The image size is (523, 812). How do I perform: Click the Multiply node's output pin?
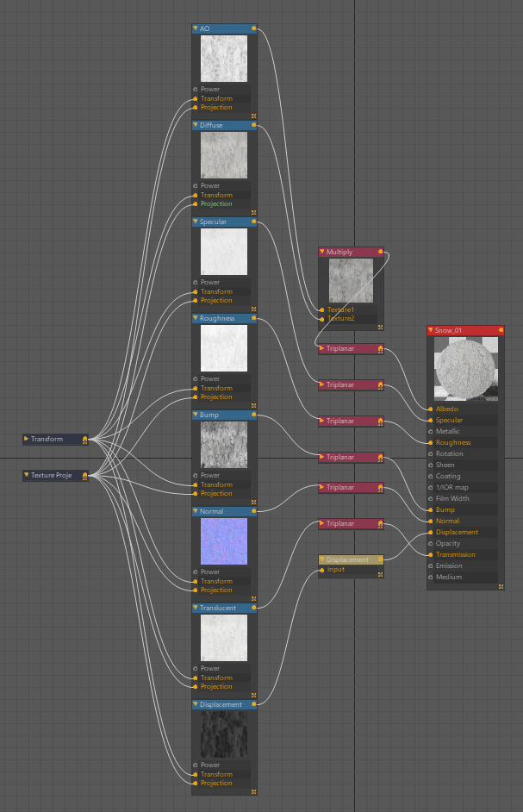click(x=380, y=253)
